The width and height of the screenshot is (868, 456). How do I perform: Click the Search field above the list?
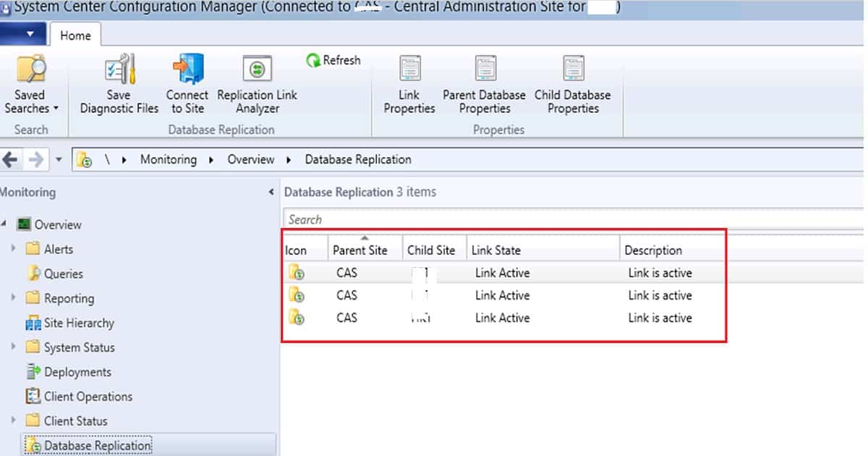pos(574,219)
